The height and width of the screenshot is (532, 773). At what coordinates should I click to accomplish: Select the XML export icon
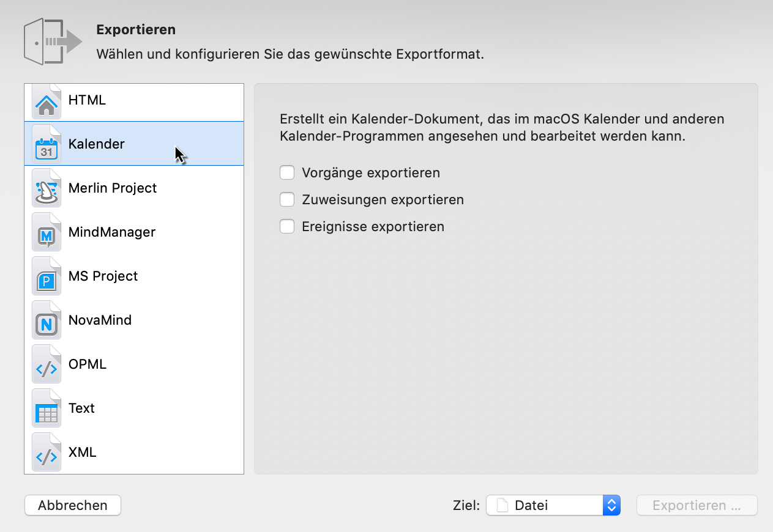click(x=47, y=452)
